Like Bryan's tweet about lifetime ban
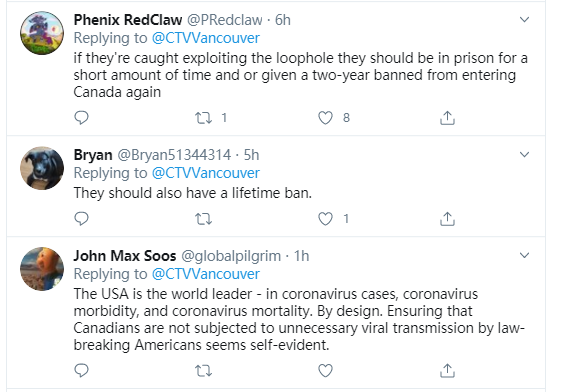This screenshot has width=572, height=392. pos(325,219)
